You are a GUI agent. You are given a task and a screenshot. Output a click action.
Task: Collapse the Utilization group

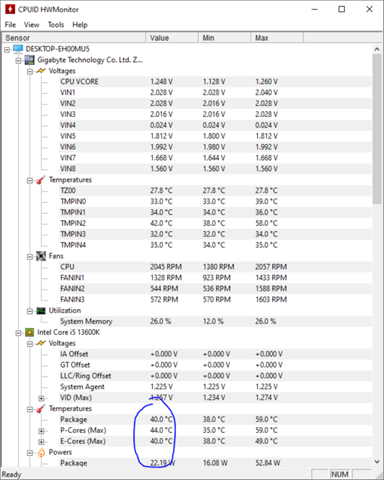pos(30,311)
